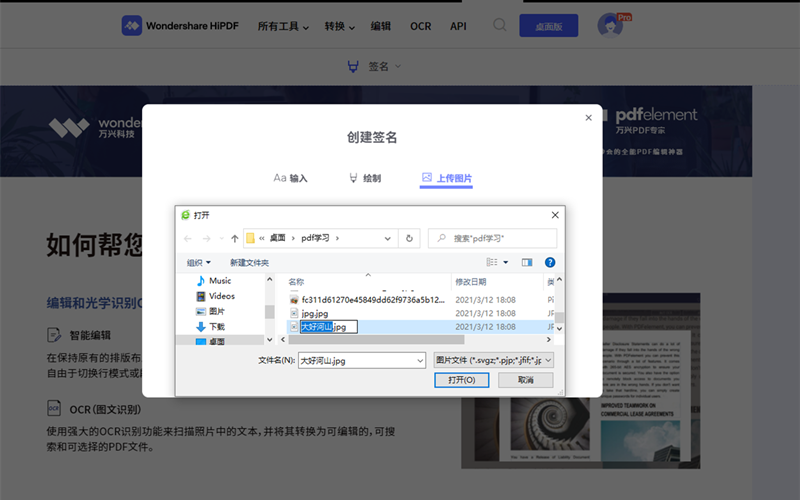Screen dimensions: 800x500
Task: Switch to the 绘制 tab
Action: coord(364,178)
